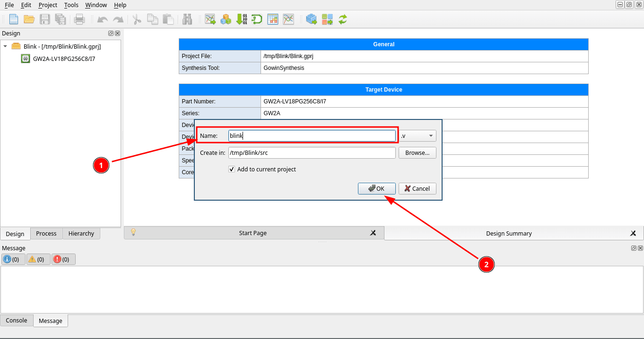The image size is (644, 339).
Task: Open the .v file extension dropdown
Action: [418, 136]
